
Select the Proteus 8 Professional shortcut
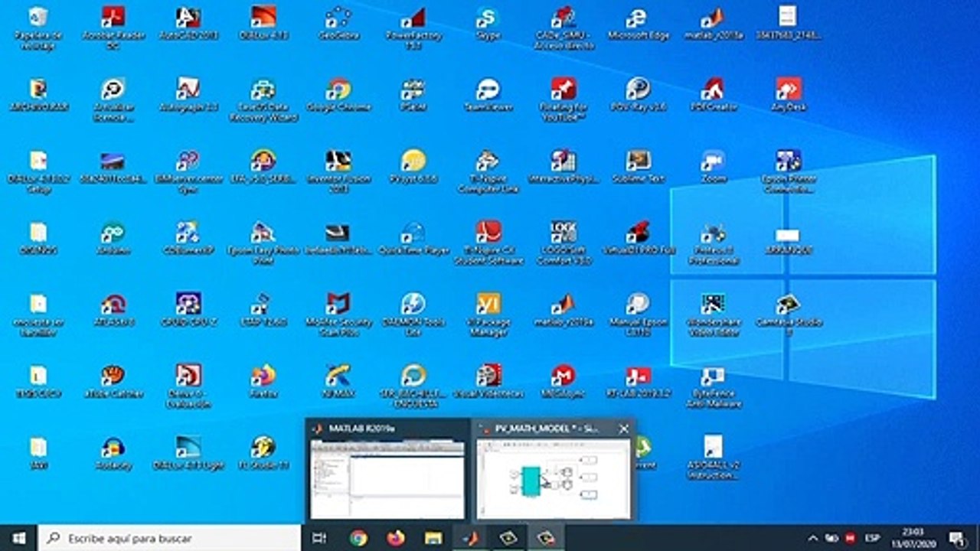(713, 243)
